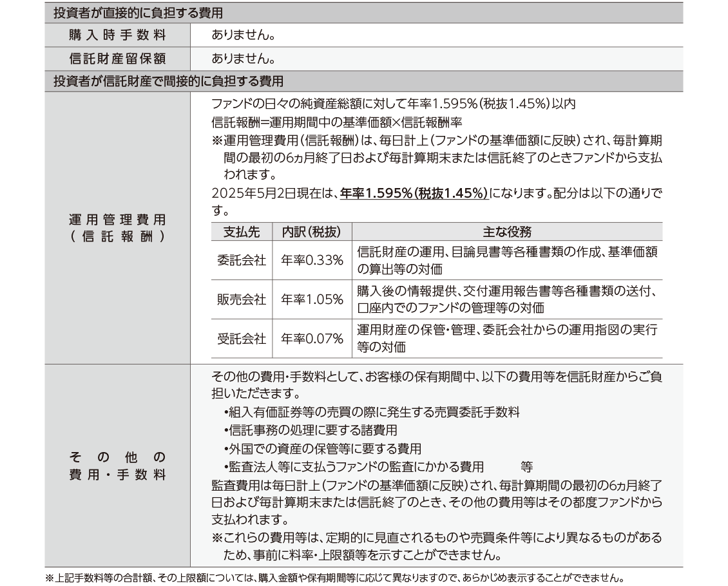
Task: Click the 年率0.07% breakdown cell
Action: coord(312,339)
